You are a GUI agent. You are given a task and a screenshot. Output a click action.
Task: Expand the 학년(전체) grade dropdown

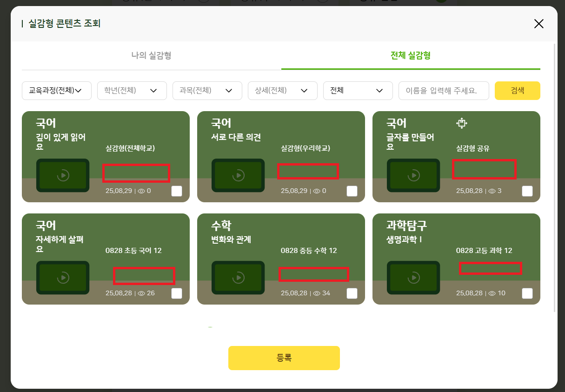(x=132, y=91)
